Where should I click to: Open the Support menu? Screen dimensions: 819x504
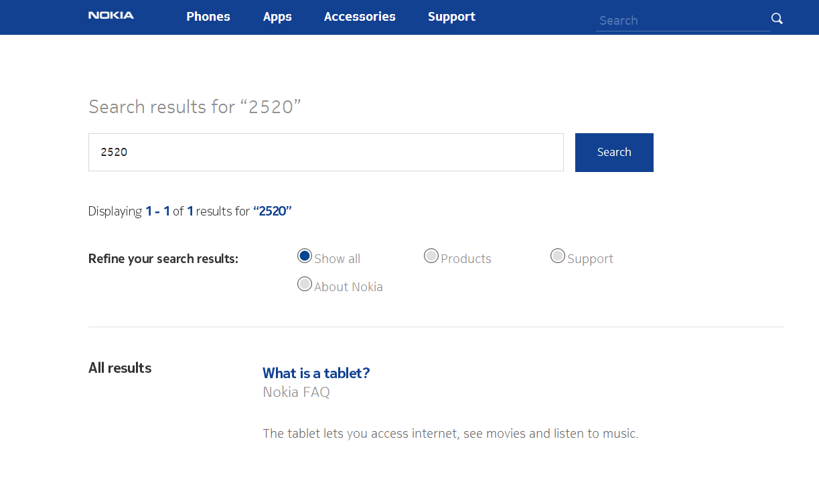451,17
